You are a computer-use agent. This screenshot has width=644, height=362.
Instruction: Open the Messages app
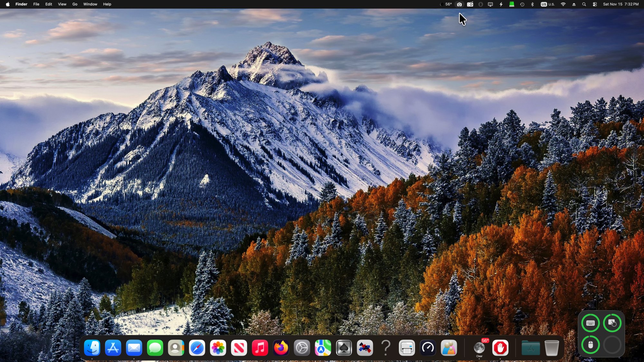(x=155, y=348)
